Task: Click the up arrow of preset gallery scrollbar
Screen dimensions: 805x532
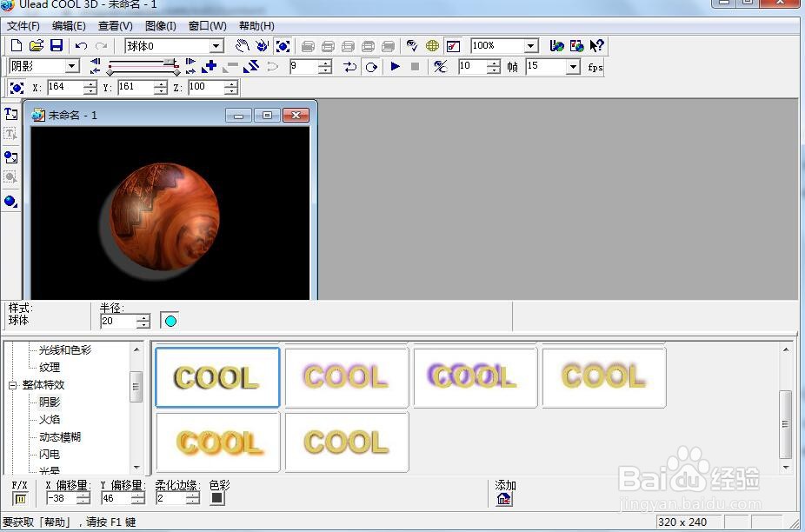Action: coord(786,350)
